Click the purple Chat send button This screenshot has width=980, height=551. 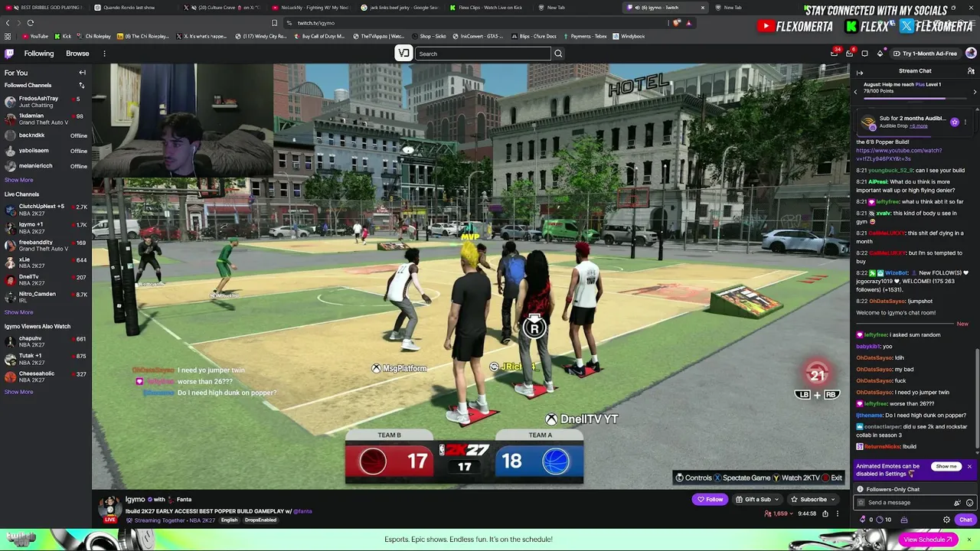click(x=965, y=520)
